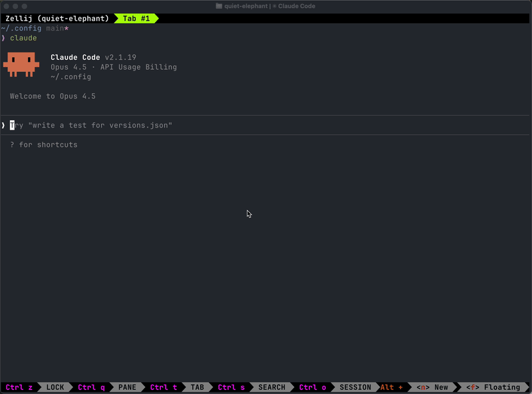
Task: Focus the Claude Code prompt input field
Action: pyautogui.click(x=265, y=125)
